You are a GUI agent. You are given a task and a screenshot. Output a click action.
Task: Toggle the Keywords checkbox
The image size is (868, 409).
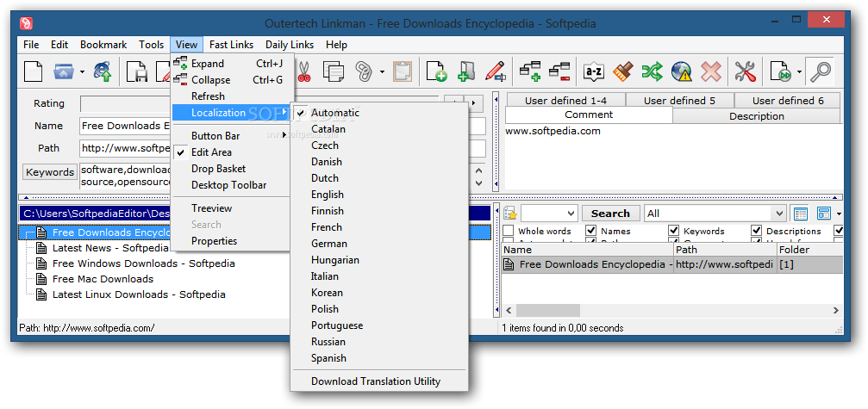(674, 231)
